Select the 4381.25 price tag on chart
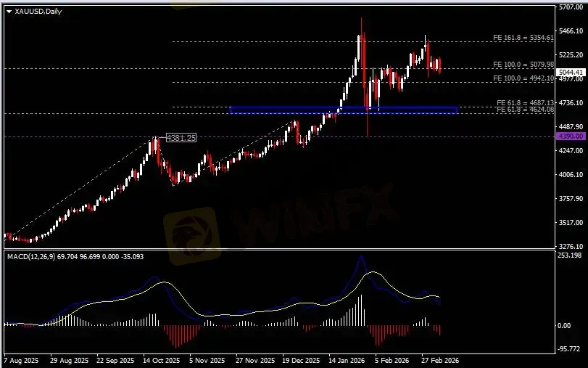Image resolution: width=588 pixels, height=368 pixels. (x=181, y=138)
